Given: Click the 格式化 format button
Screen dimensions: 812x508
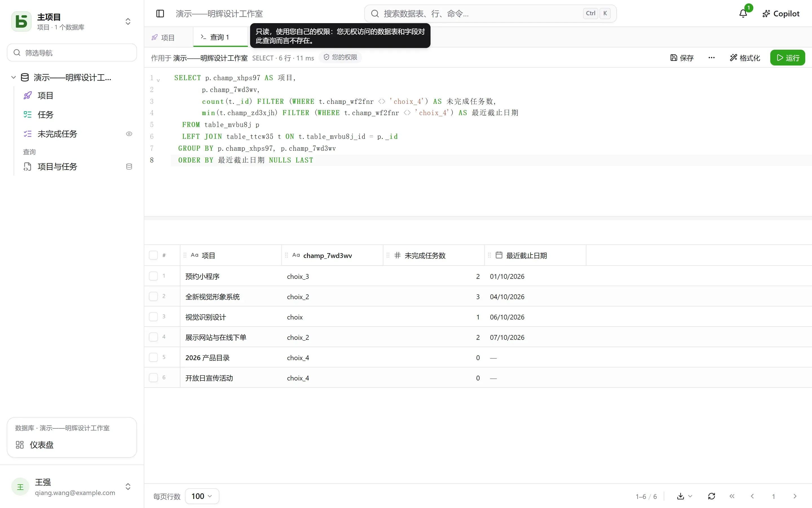Looking at the screenshot, I should tap(745, 58).
